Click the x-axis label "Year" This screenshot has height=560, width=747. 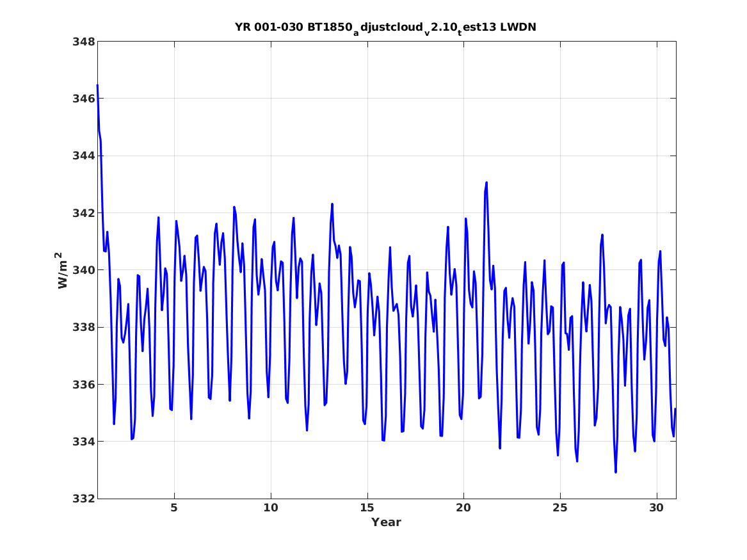tap(387, 522)
